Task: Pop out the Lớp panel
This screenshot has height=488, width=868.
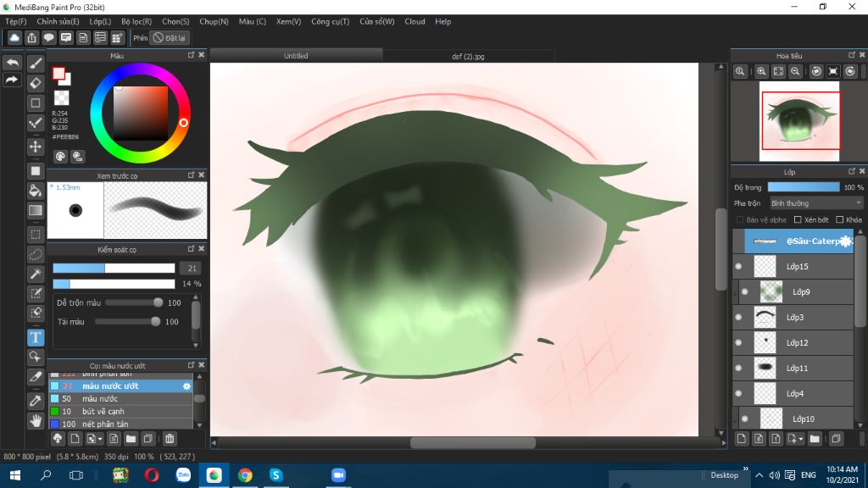Action: 852,171
